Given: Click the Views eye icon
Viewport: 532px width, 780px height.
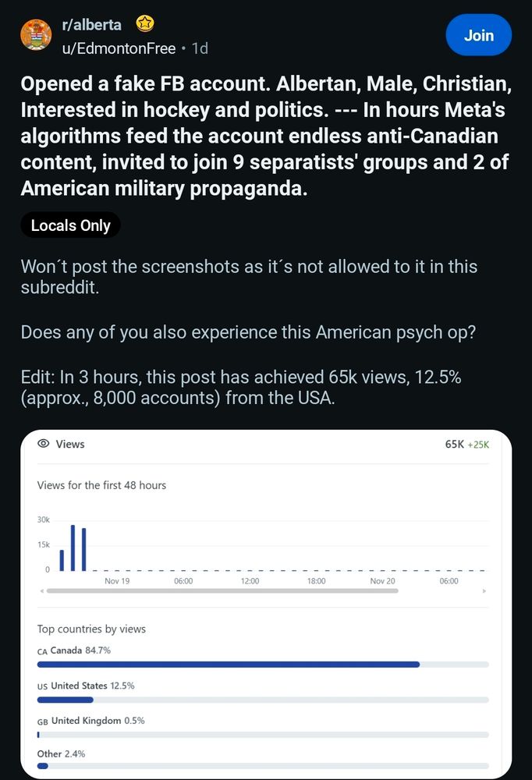Looking at the screenshot, I should click(x=44, y=444).
